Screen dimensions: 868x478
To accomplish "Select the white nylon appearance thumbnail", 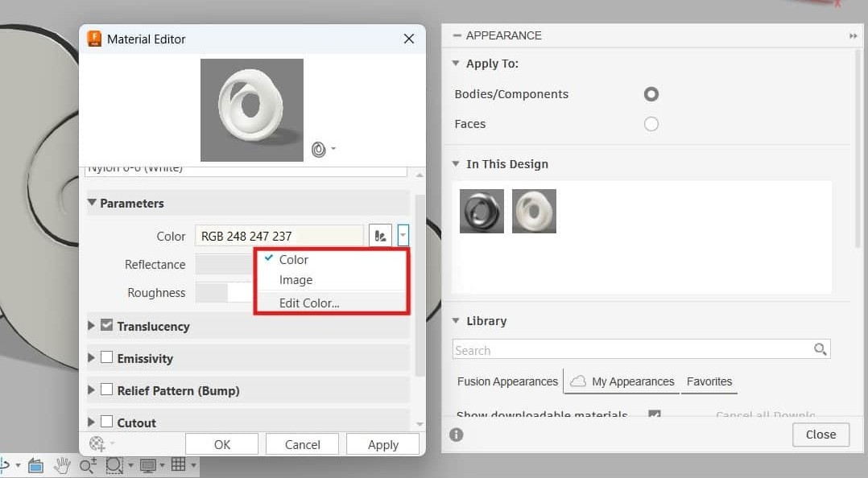I will (x=534, y=211).
